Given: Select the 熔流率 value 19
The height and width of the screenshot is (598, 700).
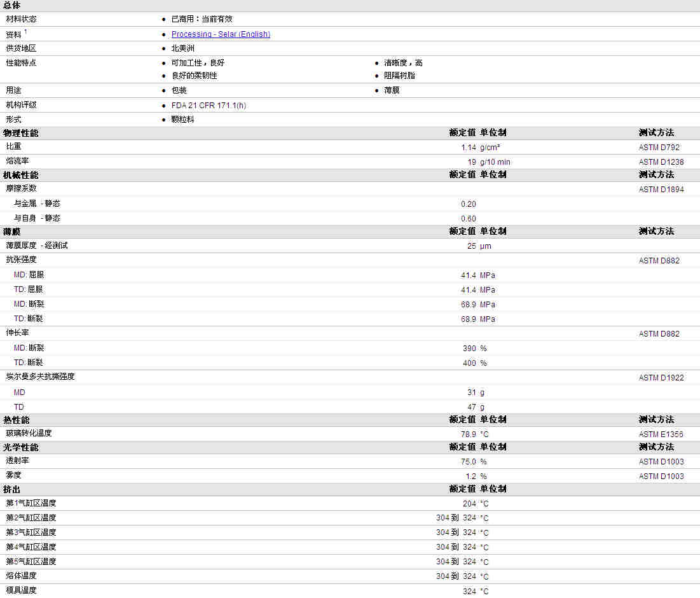Looking at the screenshot, I should click(471, 162).
